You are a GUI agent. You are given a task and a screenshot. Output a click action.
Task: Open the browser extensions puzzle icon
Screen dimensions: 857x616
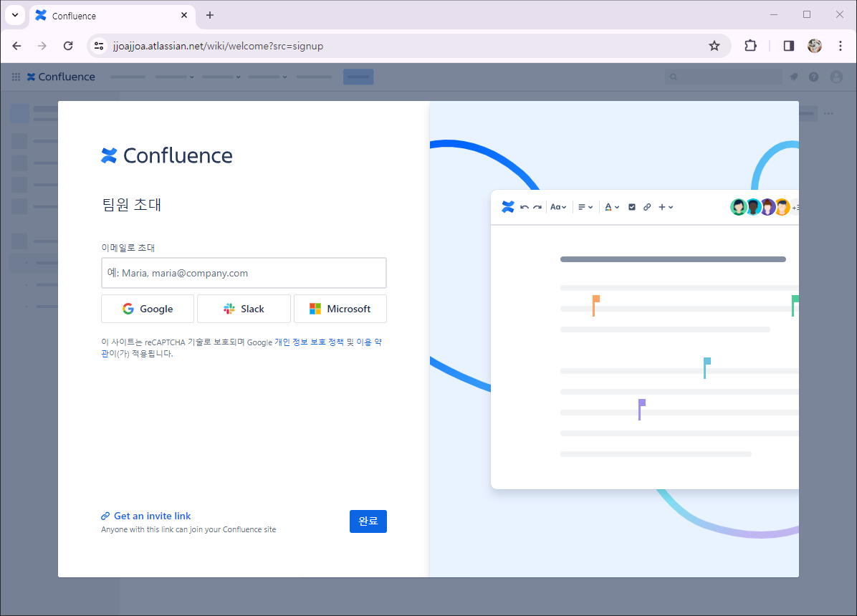point(750,46)
